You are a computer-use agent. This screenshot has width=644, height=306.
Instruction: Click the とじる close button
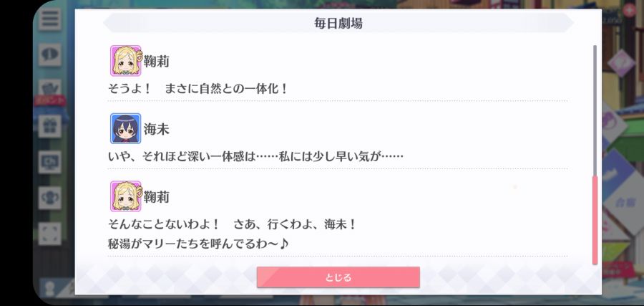[x=338, y=277]
